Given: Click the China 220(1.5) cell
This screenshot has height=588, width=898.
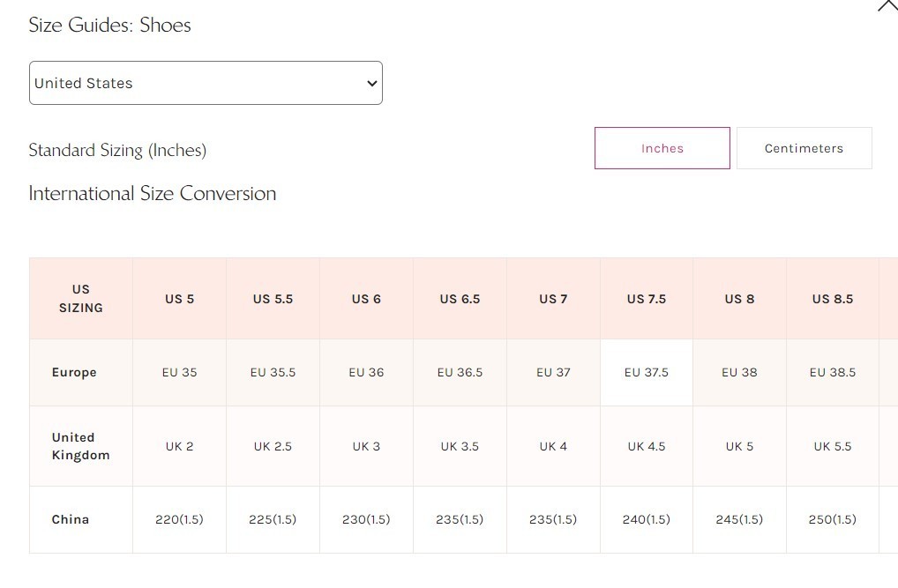Looking at the screenshot, I should [x=179, y=519].
